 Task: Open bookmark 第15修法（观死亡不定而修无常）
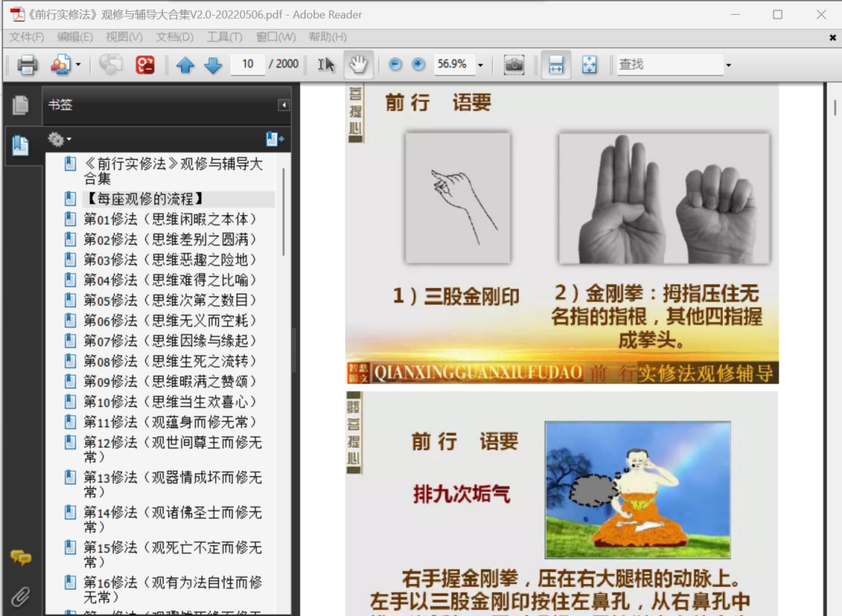pyautogui.click(x=173, y=554)
